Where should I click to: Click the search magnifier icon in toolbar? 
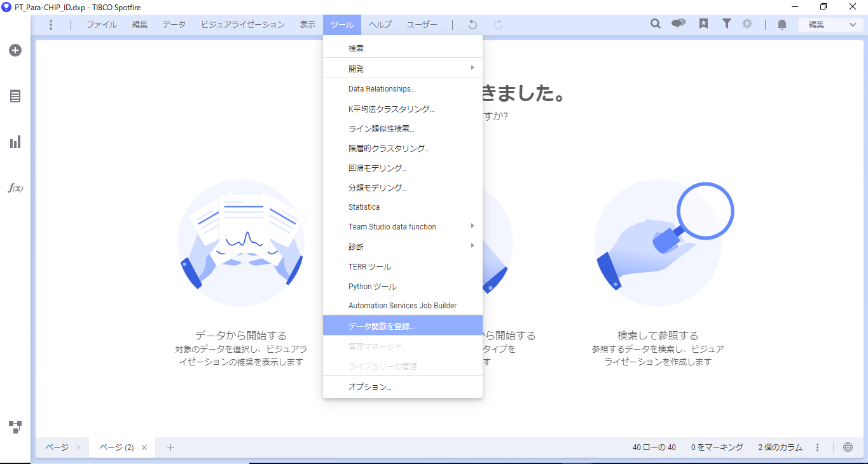coord(656,24)
